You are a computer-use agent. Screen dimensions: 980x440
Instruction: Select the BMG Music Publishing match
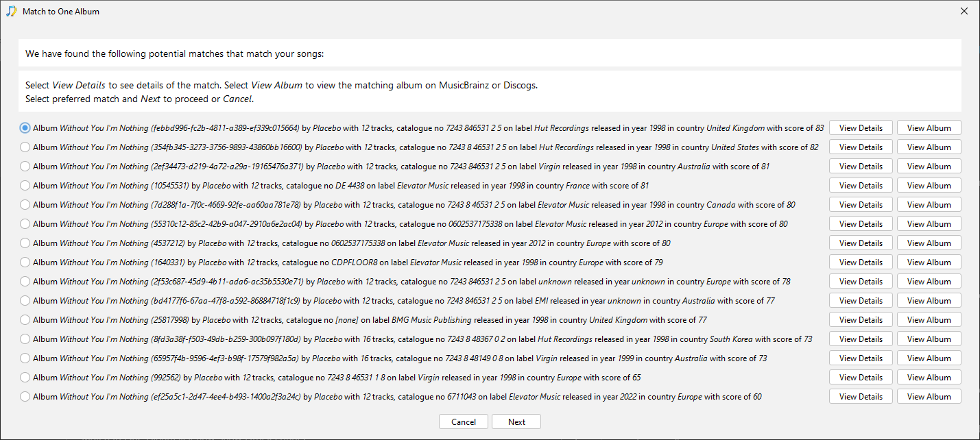pyautogui.click(x=25, y=320)
